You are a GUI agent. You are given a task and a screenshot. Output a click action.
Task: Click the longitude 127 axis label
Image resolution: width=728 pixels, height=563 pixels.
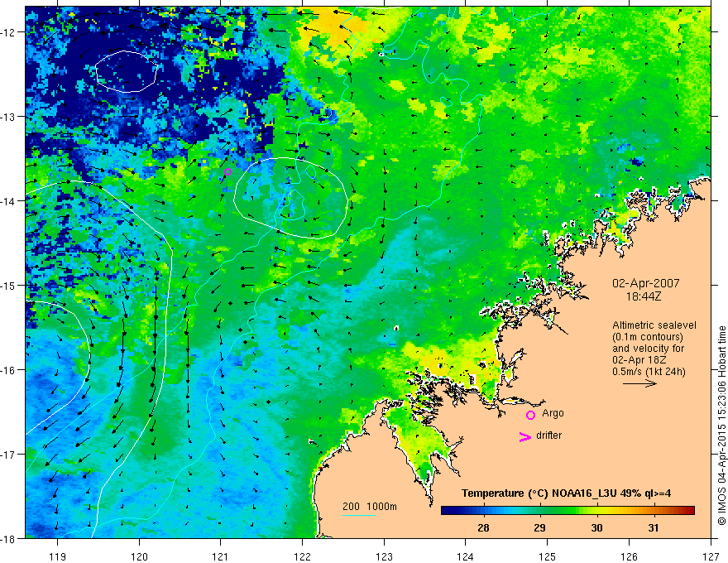pyautogui.click(x=711, y=556)
